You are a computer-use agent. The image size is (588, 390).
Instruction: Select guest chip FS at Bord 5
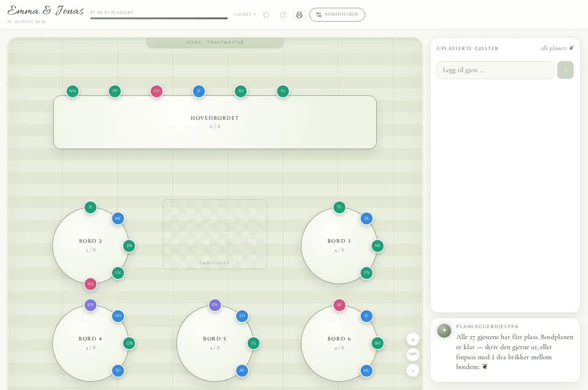click(254, 343)
